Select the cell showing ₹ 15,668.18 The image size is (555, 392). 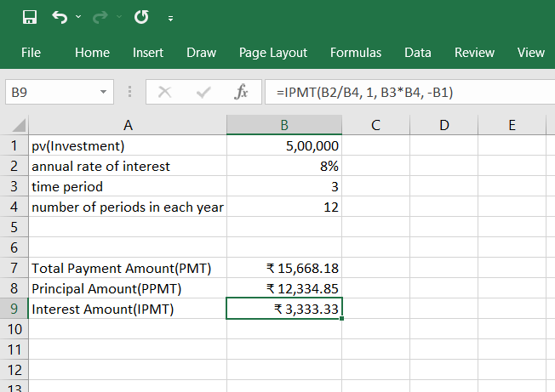coord(284,268)
